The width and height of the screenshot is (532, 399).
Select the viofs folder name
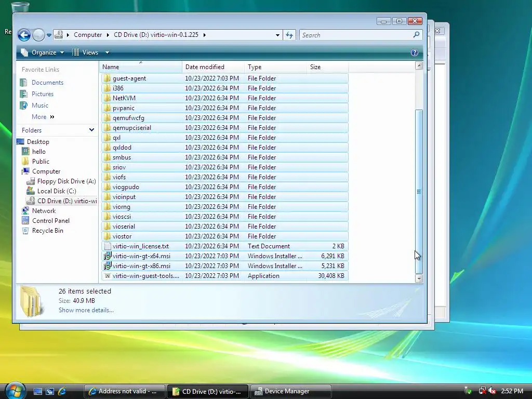point(119,177)
